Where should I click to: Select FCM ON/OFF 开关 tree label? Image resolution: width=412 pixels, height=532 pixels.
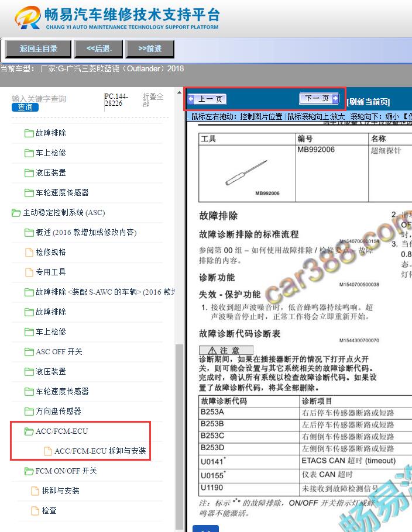(x=66, y=471)
